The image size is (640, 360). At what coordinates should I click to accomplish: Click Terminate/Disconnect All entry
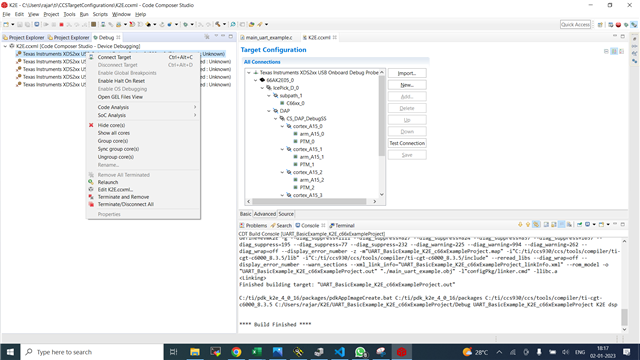(x=143, y=204)
